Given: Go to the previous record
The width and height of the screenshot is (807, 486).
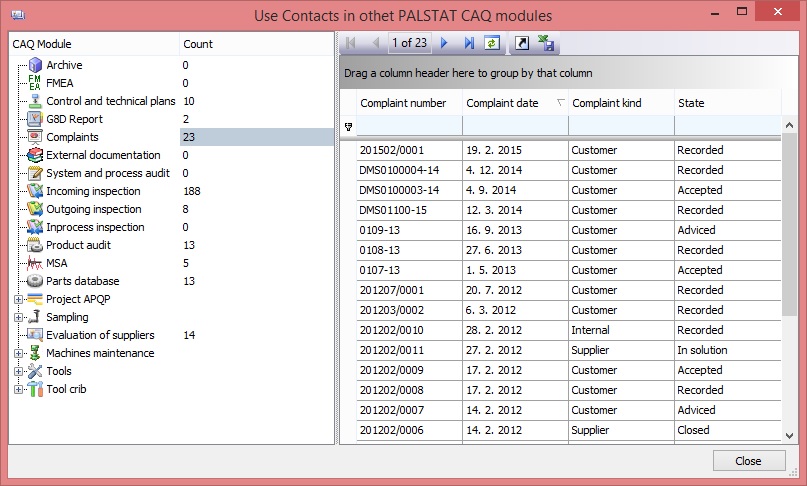Looking at the screenshot, I should tap(375, 43).
